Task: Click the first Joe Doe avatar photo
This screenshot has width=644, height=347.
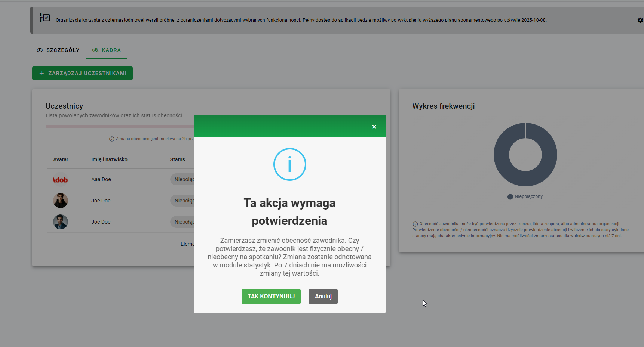Action: click(x=60, y=201)
